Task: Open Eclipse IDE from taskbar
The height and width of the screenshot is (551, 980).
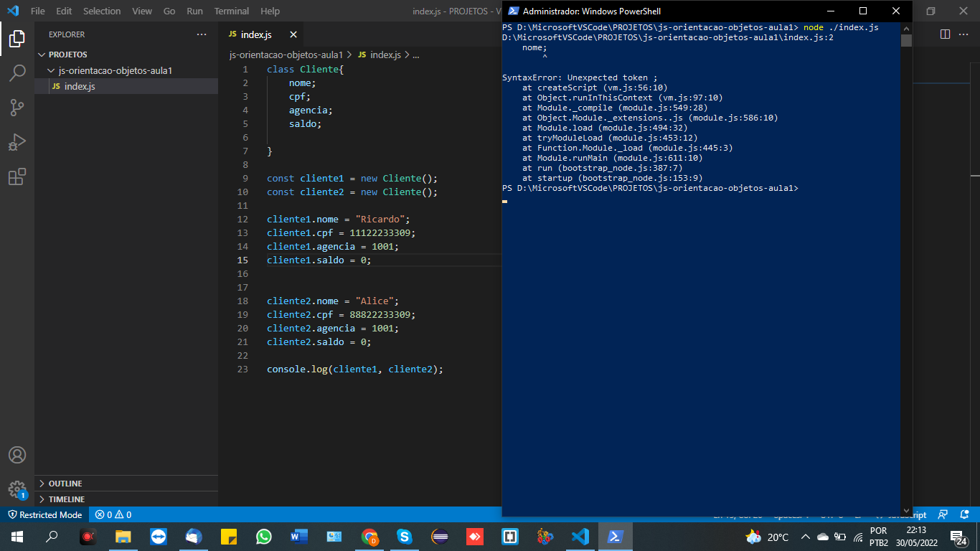Action: [440, 537]
